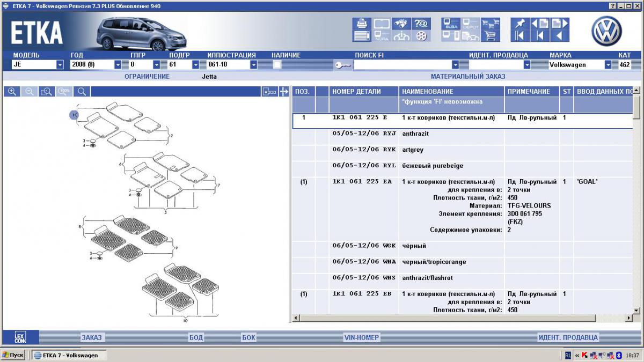This screenshot has height=362, width=644.
Task: Open ИДЕНТ. ПРОДАВЦА bottom tab
Action: pos(568,338)
